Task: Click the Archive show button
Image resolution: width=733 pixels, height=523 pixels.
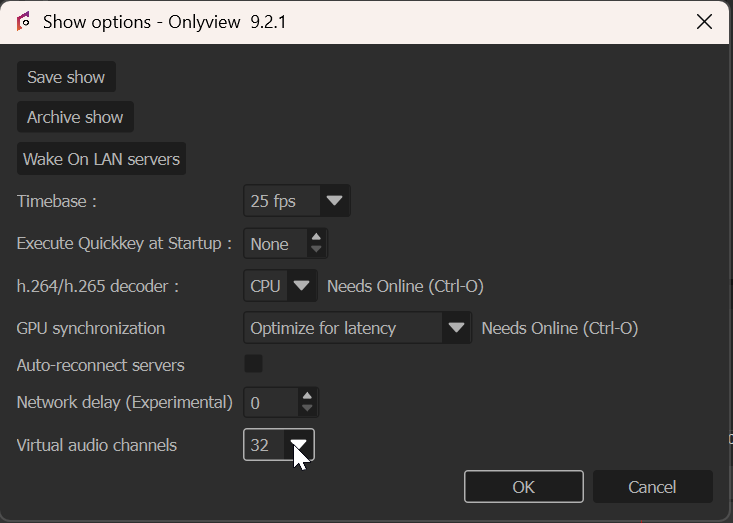Action: 75,117
